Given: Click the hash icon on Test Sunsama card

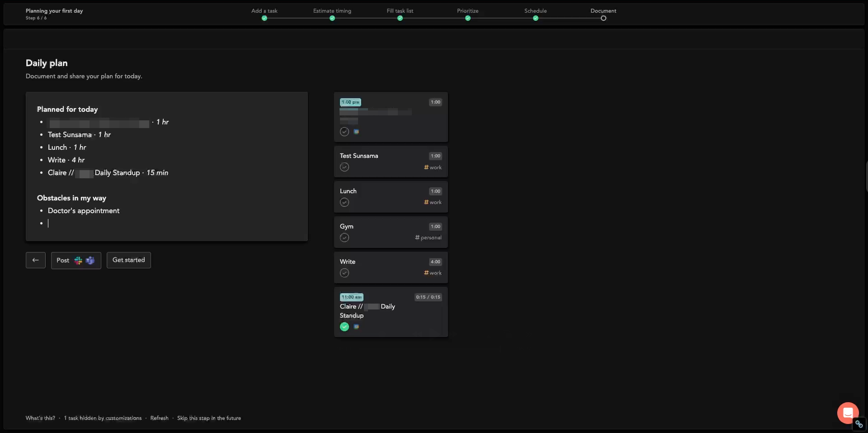Looking at the screenshot, I should tap(426, 167).
